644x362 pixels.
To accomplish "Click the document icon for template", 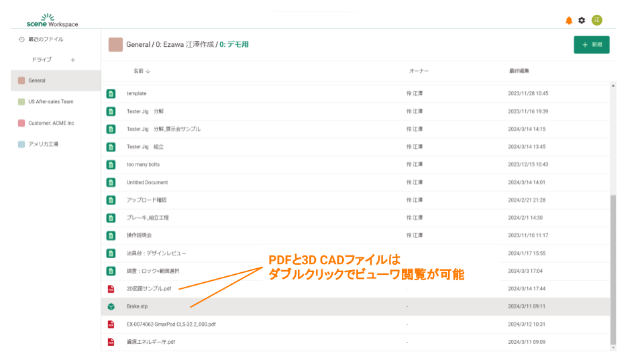I will pyautogui.click(x=111, y=94).
